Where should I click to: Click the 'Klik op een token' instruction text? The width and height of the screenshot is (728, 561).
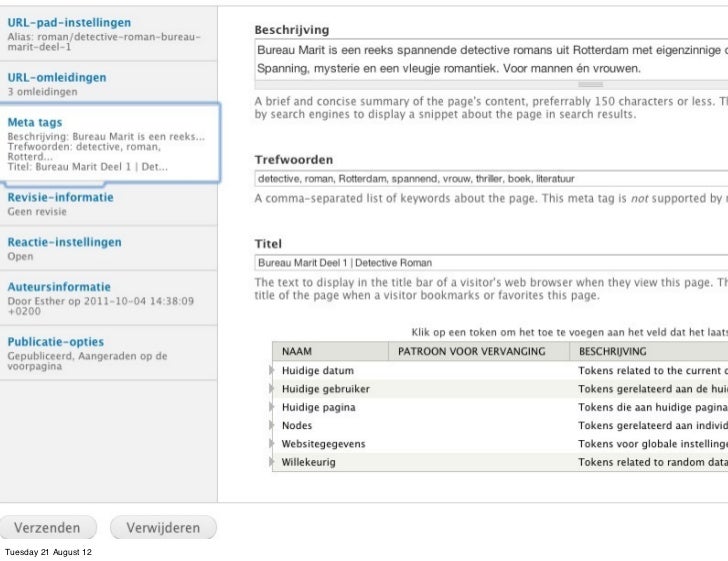tap(569, 332)
